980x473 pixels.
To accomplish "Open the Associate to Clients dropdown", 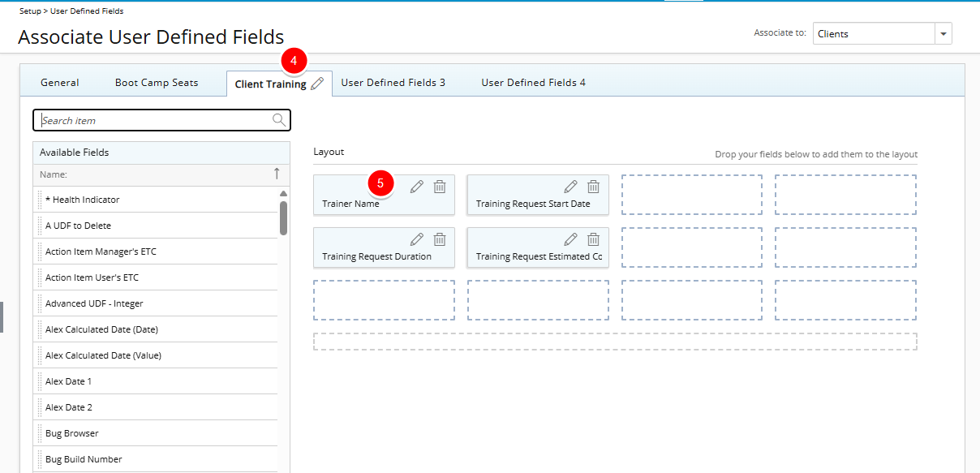I will pos(943,34).
